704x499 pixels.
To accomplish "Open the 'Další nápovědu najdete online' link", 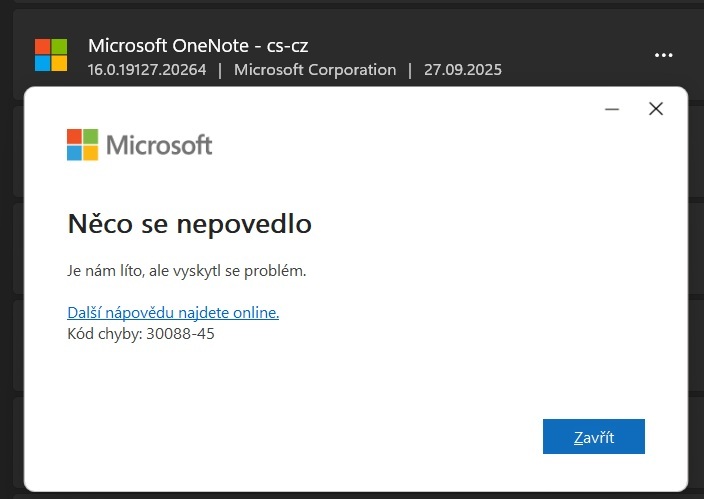I will click(173, 312).
